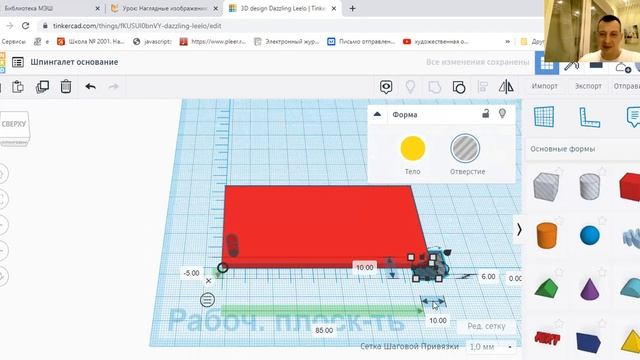Open the Notes visibility speech-bubble icon
Image resolution: width=640 pixels, height=360 pixels.
click(x=386, y=87)
